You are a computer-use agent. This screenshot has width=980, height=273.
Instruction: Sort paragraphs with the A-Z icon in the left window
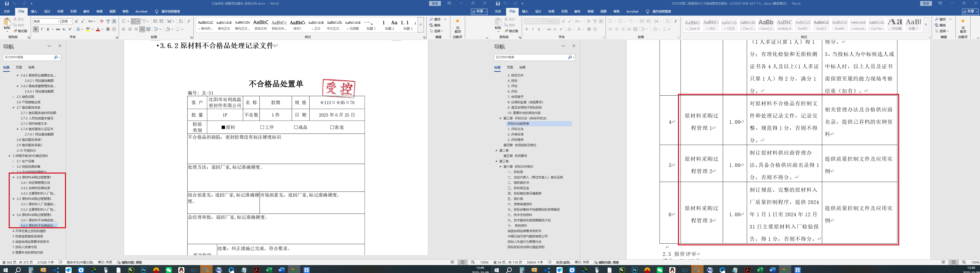[181, 21]
